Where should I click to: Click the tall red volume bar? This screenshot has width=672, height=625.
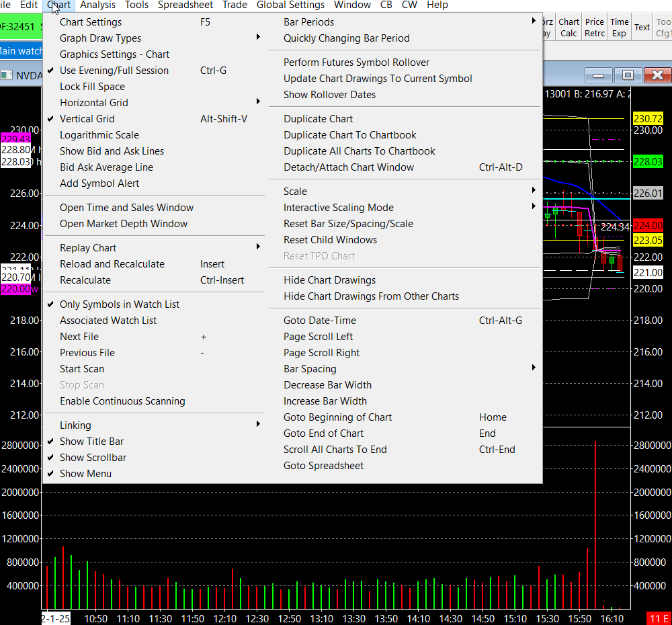pos(595,524)
